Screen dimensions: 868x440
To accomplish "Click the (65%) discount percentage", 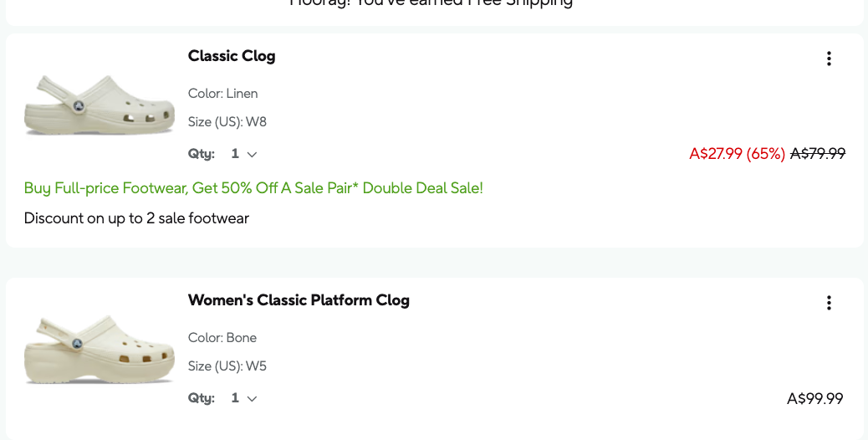I will (x=766, y=154).
